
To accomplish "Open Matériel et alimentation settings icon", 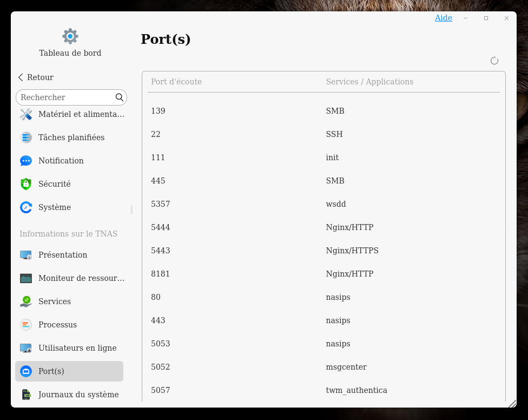I will pyautogui.click(x=26, y=114).
